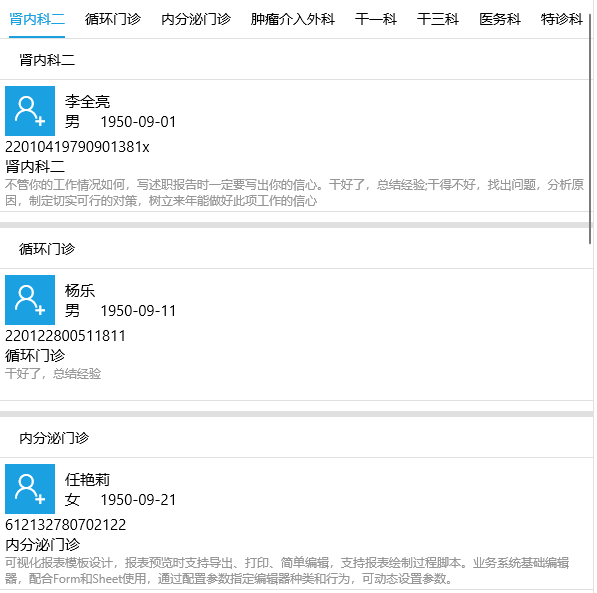
Task: Click avatar icon beside 杨乐
Action: pos(30,300)
